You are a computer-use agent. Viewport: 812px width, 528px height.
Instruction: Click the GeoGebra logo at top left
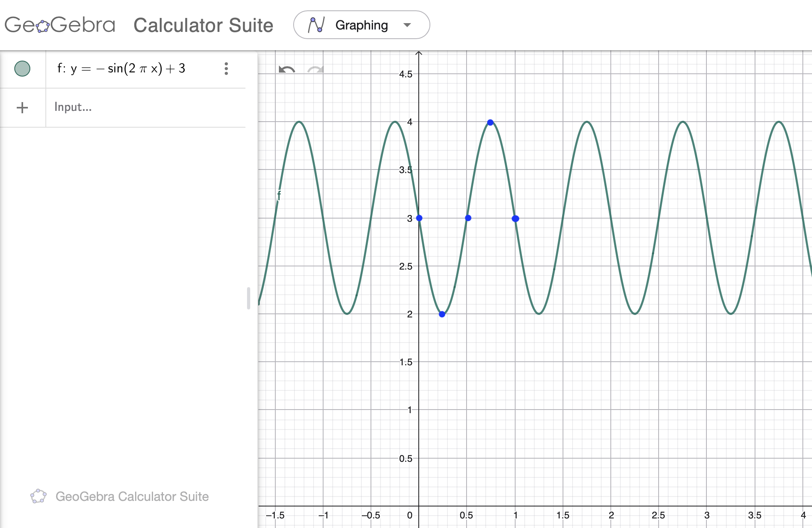point(60,25)
